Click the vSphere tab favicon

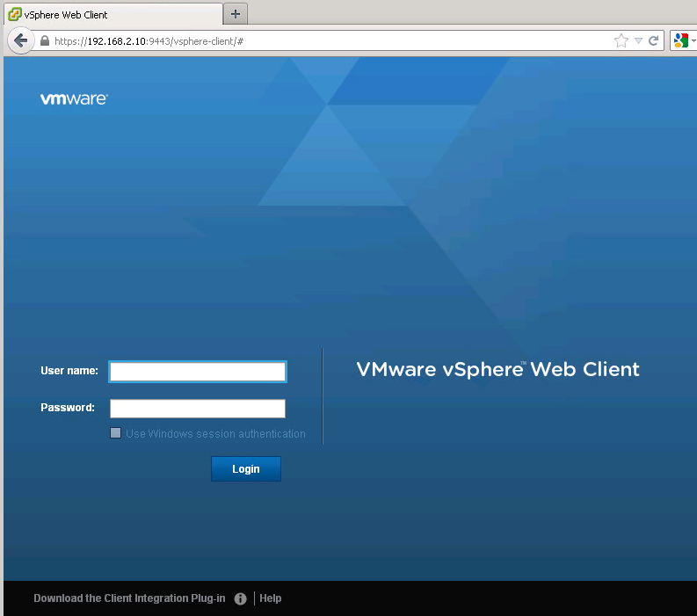(15, 14)
